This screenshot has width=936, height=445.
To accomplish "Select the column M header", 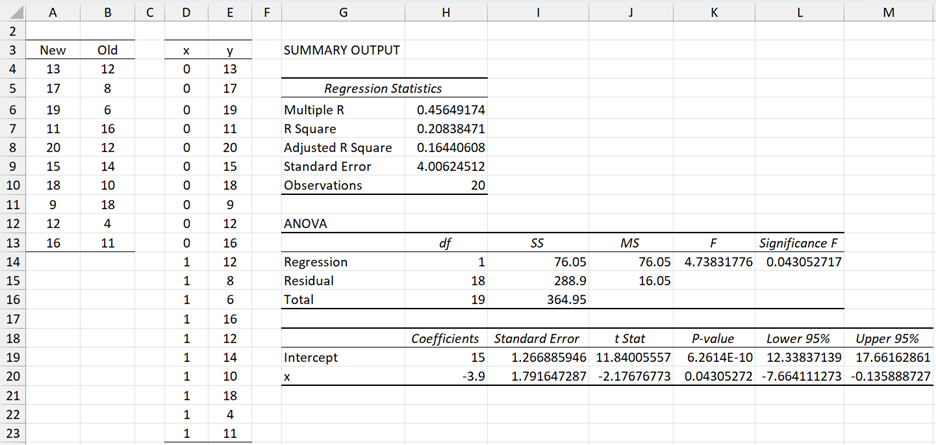I will [889, 11].
